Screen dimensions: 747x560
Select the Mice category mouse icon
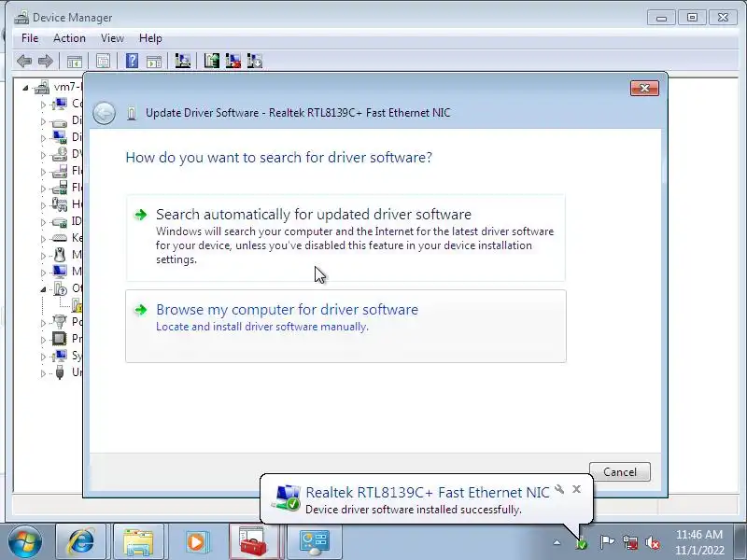tap(60, 255)
